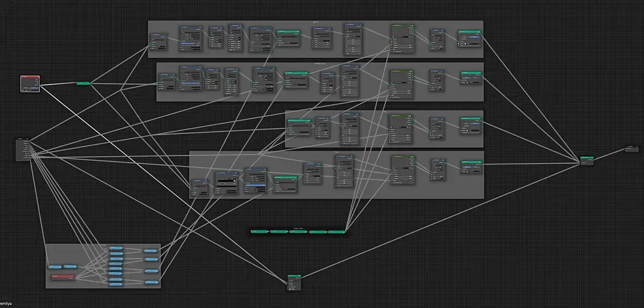Select the top blue node in the bottom-left frame's right column
The width and height of the screenshot is (644, 308).
(150, 251)
